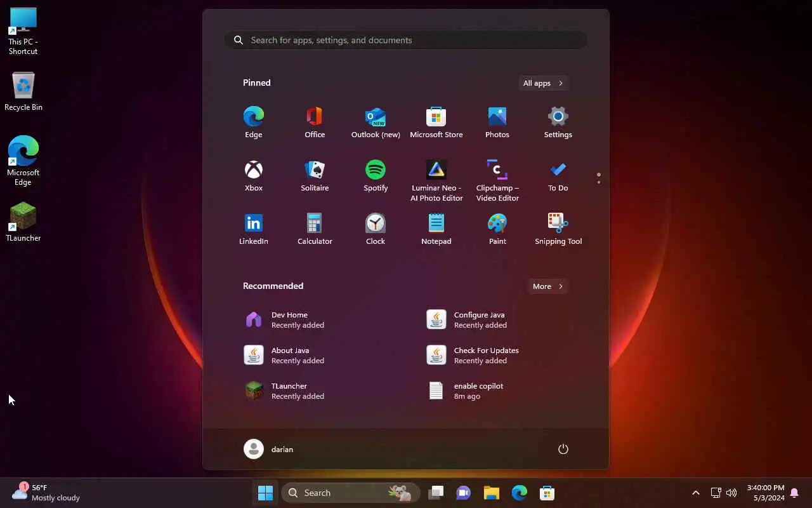
Task: Select the Recycle Bin on desktop
Action: tap(23, 92)
